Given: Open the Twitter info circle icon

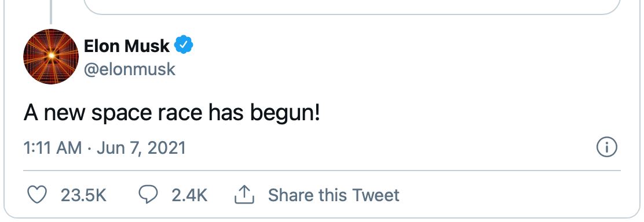Looking at the screenshot, I should coord(606,147).
